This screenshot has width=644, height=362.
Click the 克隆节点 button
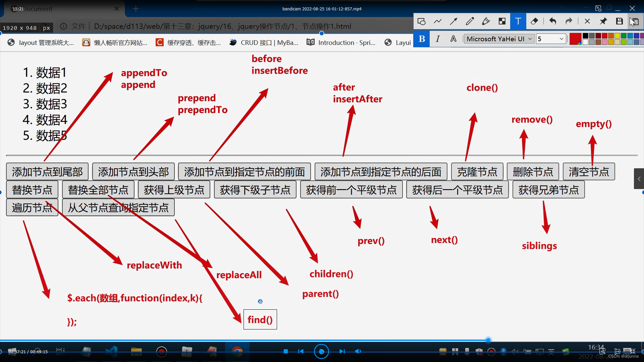point(477,172)
